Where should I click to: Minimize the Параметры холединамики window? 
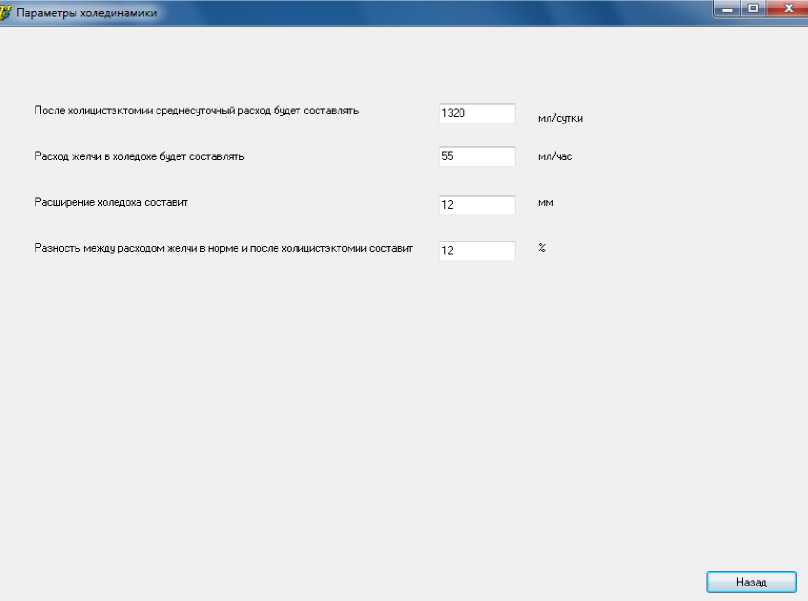[727, 9]
